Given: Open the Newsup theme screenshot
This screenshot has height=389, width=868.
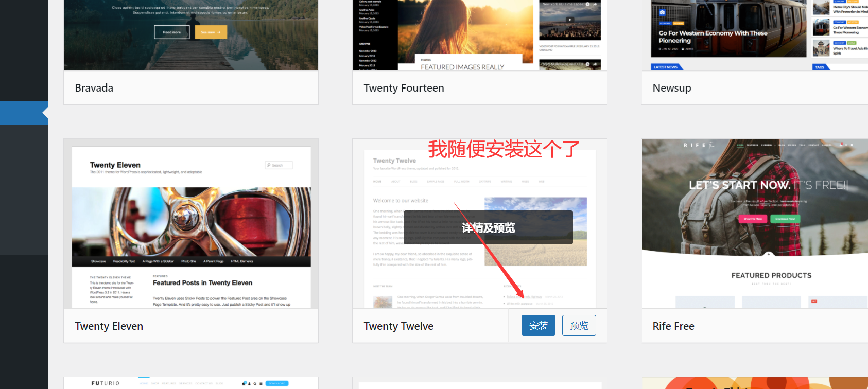Looking at the screenshot, I should pyautogui.click(x=755, y=35).
